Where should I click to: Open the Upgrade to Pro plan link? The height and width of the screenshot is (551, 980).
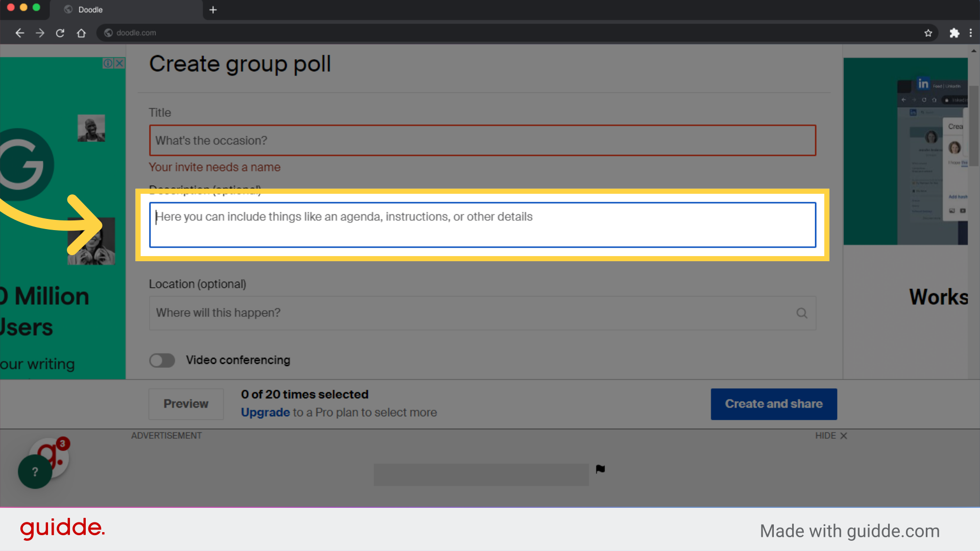point(265,412)
